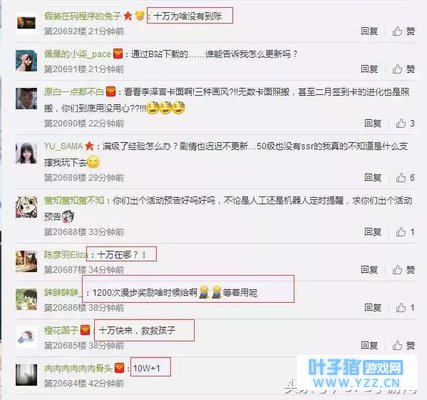Like the 1200次漫步奖励 comment

[x=405, y=307]
